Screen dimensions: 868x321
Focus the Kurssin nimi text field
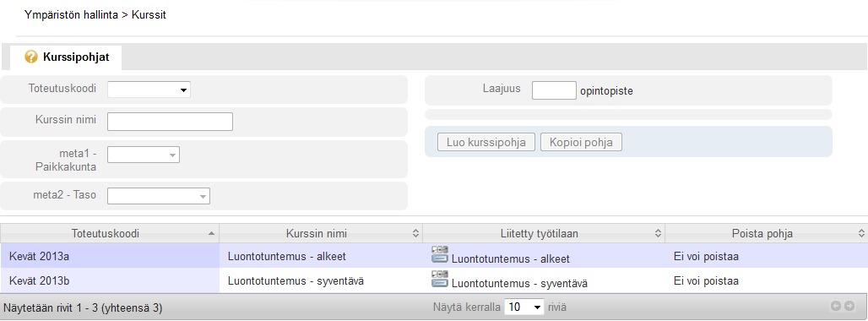170,122
